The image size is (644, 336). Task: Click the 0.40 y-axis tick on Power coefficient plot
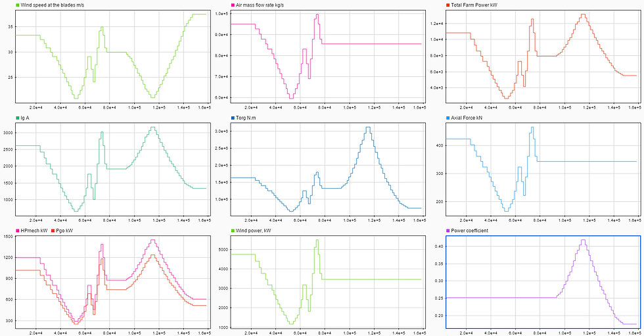coord(439,247)
